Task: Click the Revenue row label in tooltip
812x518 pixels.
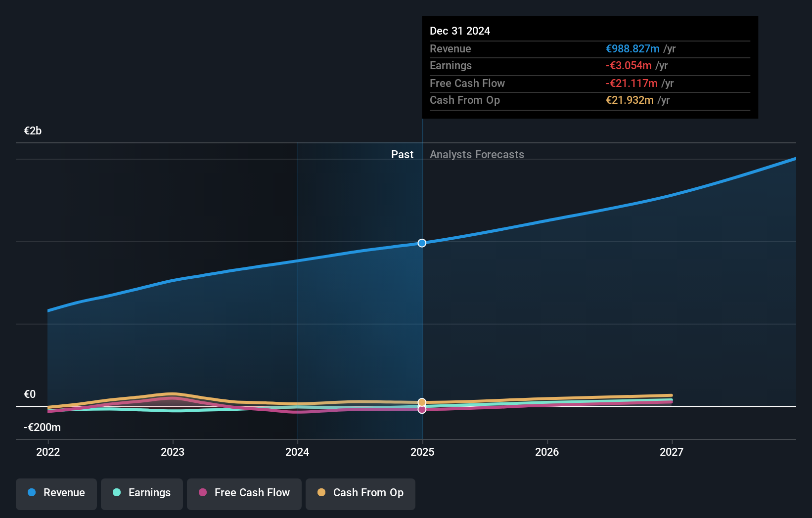Action: tap(450, 49)
